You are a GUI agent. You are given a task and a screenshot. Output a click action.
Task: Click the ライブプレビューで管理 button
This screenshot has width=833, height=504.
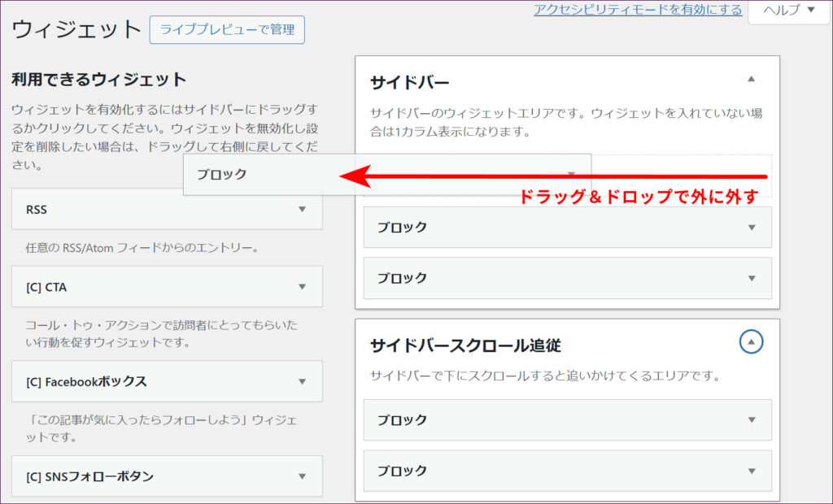click(227, 30)
